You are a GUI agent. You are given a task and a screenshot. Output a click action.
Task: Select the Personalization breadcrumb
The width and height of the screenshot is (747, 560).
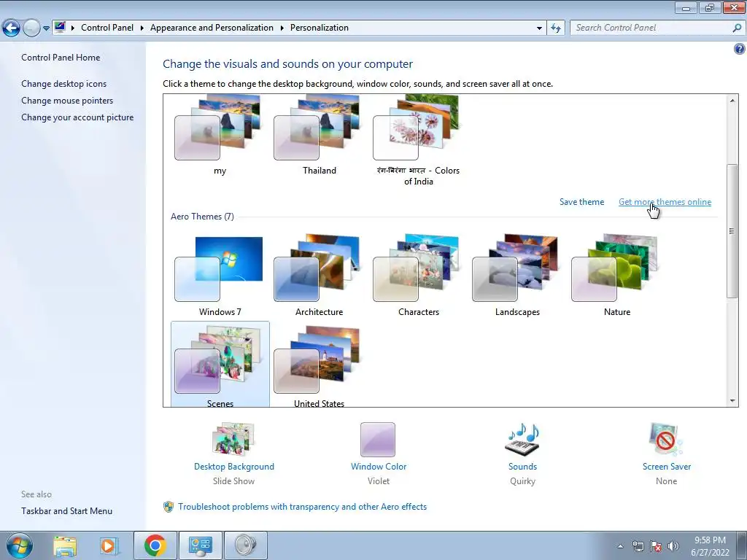(320, 28)
